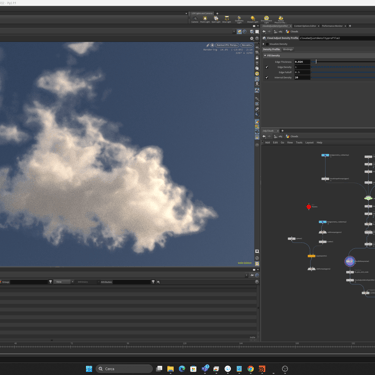Click the Edge Thickness value field
The width and height of the screenshot is (375, 375).
tap(302, 62)
